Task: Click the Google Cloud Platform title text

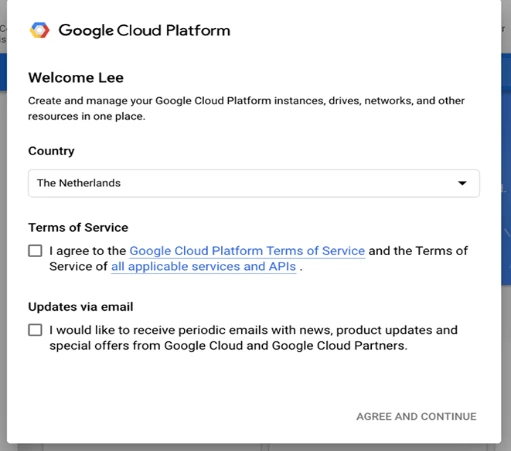Action: pyautogui.click(x=144, y=31)
